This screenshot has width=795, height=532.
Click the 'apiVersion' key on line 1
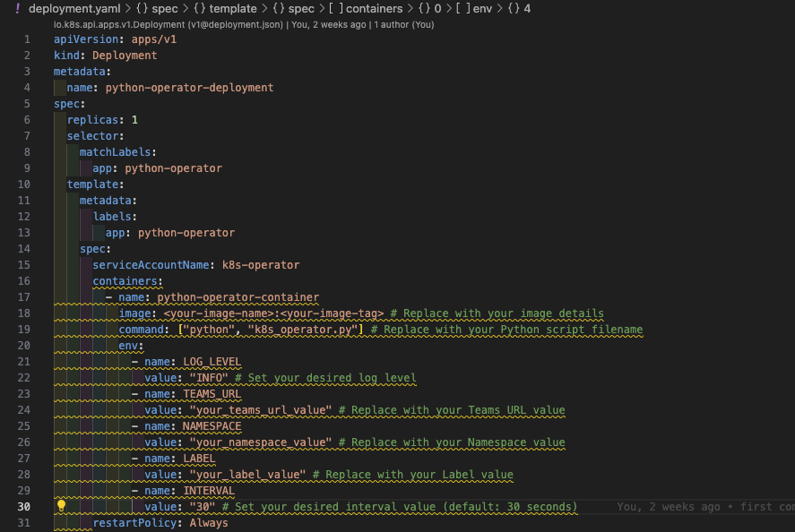86,39
